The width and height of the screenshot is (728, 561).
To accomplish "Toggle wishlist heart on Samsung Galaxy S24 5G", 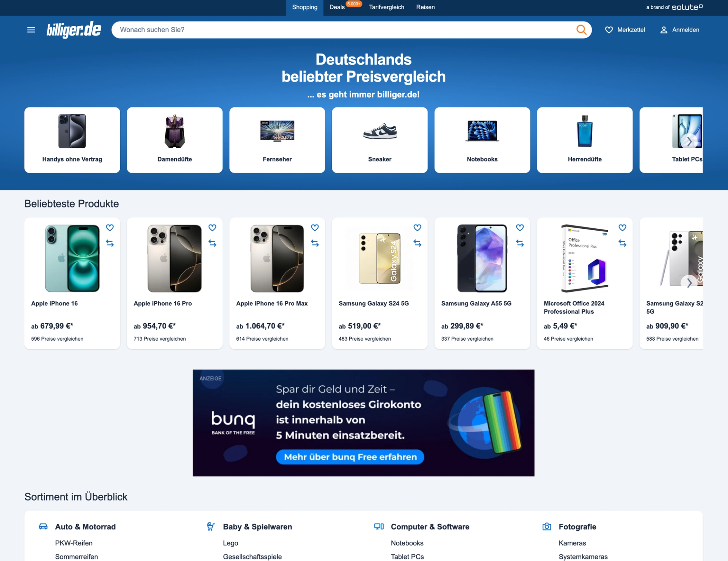I will point(417,228).
